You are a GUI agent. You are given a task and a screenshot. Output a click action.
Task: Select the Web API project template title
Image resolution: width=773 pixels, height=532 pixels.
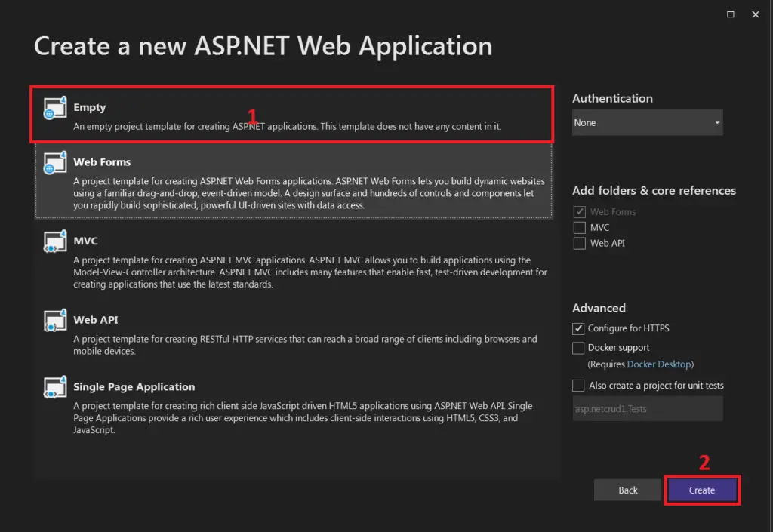96,320
